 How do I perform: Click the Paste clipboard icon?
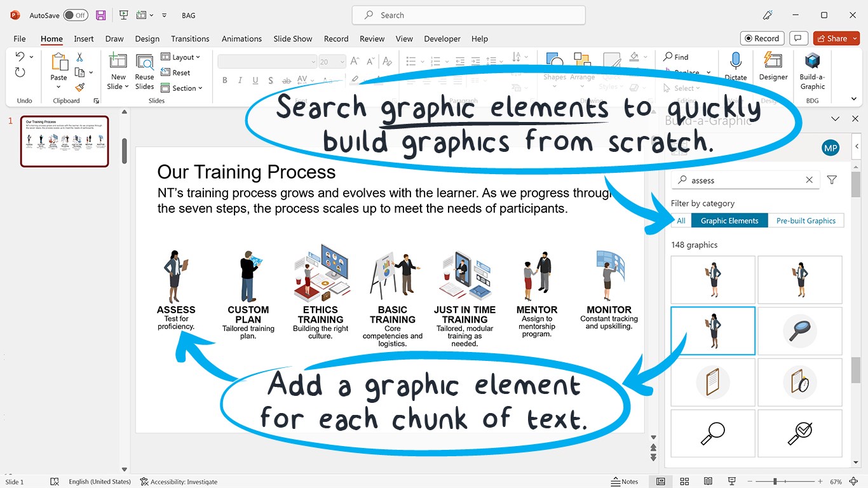click(x=59, y=62)
